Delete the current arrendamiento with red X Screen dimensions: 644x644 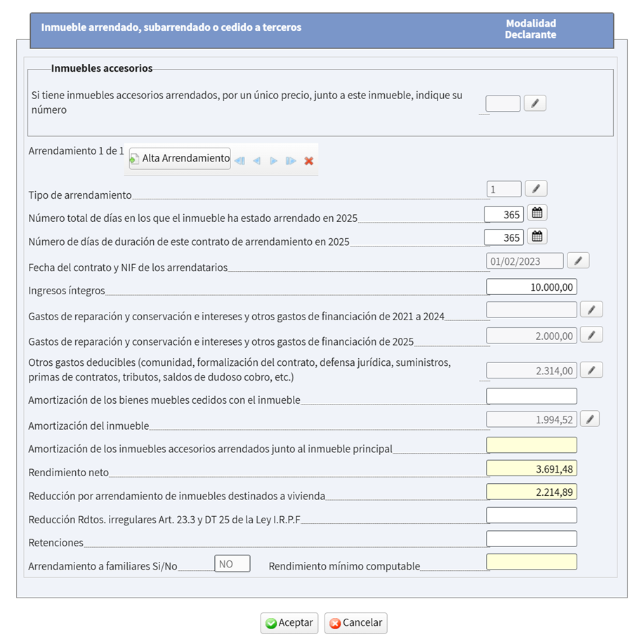point(309,161)
